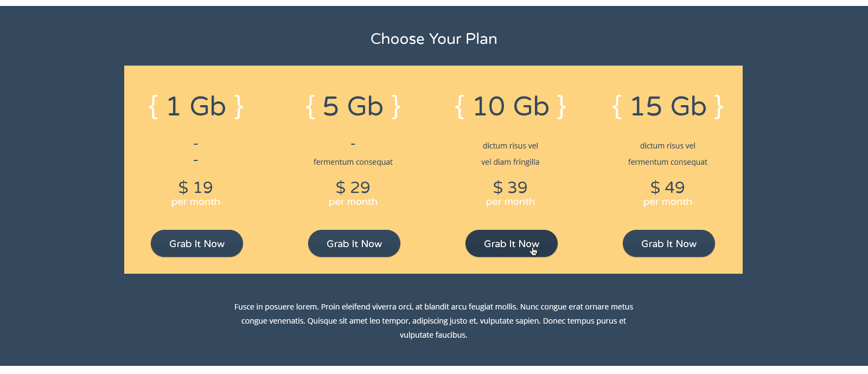Click the $ 19 price

point(196,188)
